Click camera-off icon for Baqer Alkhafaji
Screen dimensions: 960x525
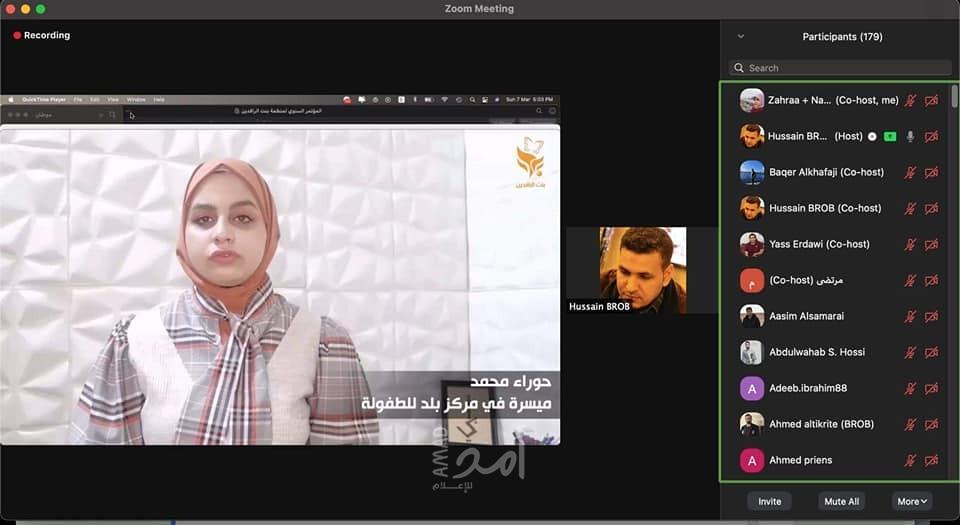[931, 173]
